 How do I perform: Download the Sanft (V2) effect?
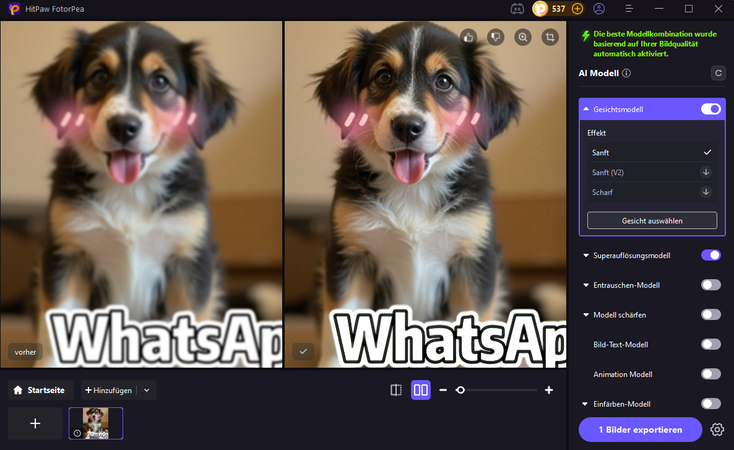click(x=706, y=172)
